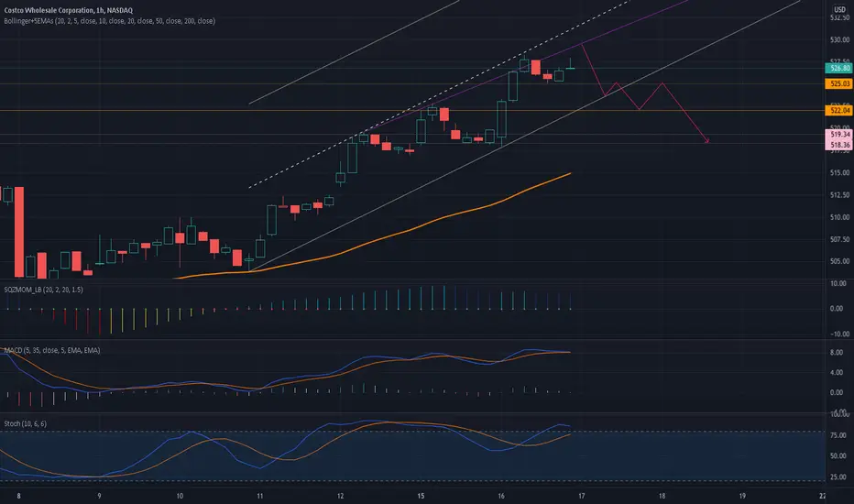Select the tall red candle above date 8
This screenshot has height=504, width=854.
coord(19,232)
